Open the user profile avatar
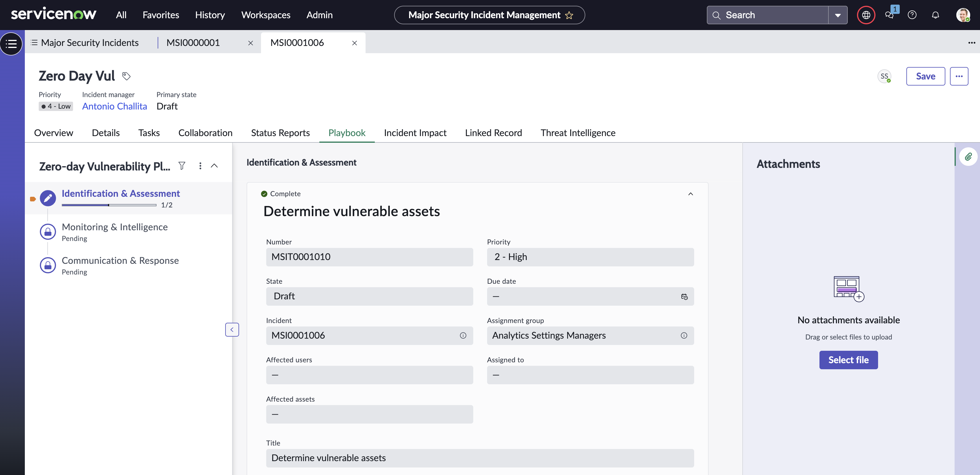The image size is (980, 475). (x=963, y=15)
